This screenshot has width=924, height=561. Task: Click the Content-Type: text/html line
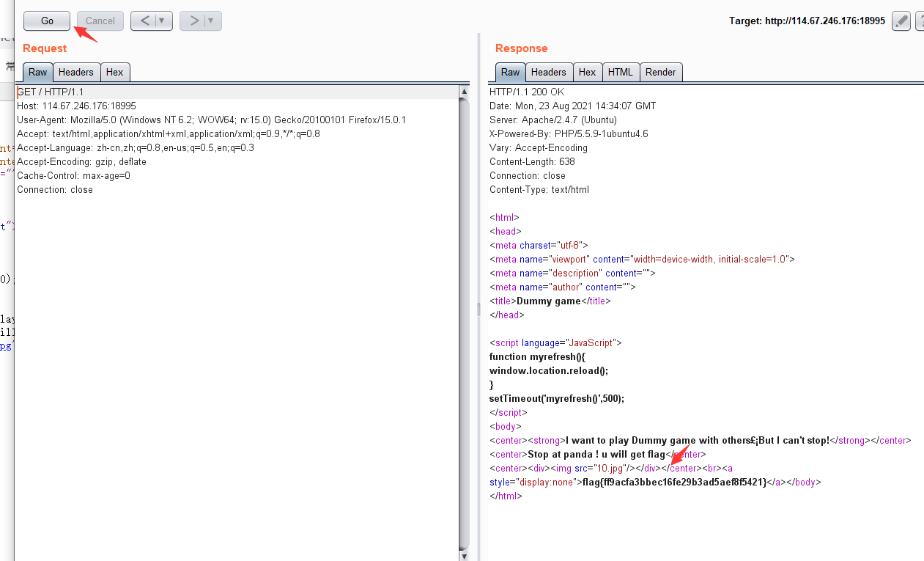(x=539, y=189)
